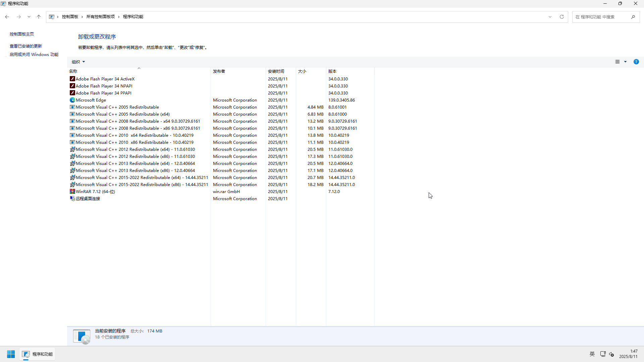
Task: Select the Microsoft Edge icon in list
Action: coord(72,100)
